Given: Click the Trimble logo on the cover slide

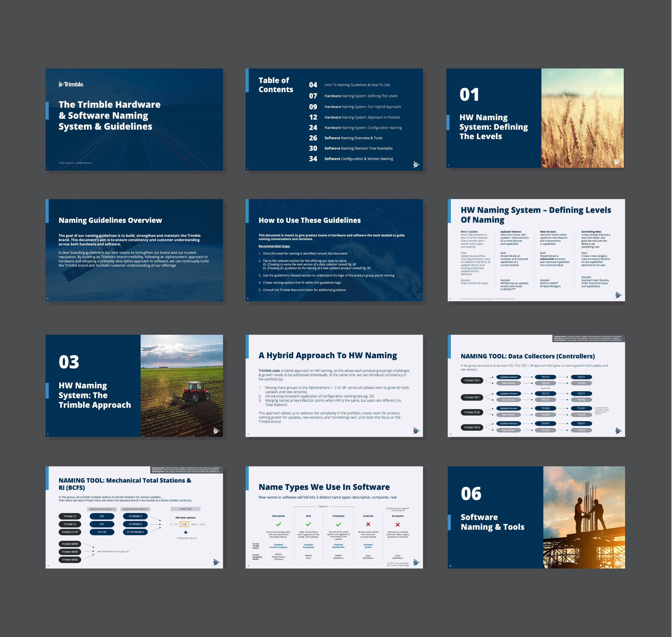Looking at the screenshot, I should coord(71,84).
